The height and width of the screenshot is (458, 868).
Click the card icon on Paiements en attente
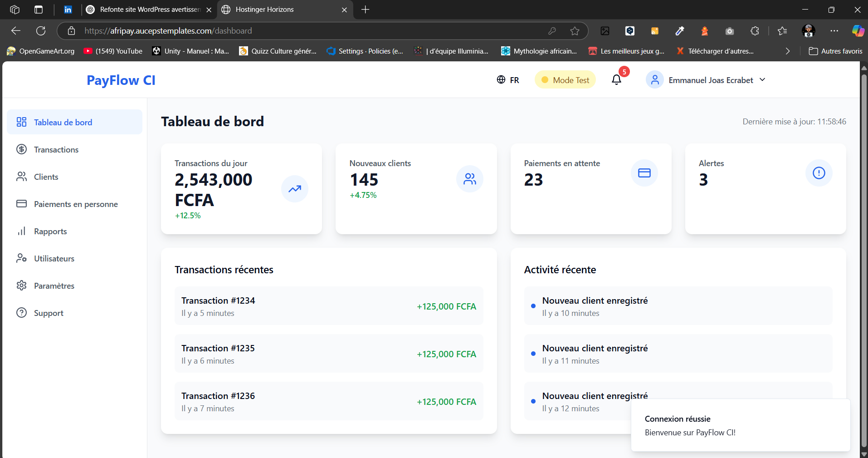coord(644,173)
